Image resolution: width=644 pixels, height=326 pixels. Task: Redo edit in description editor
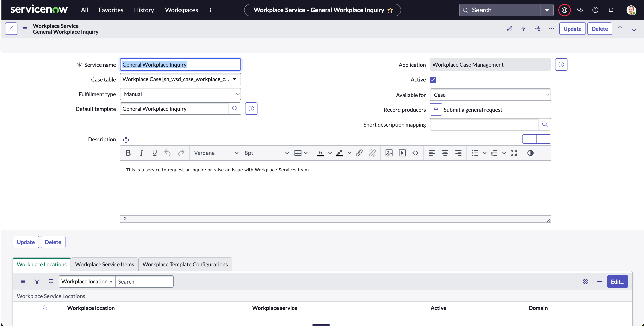tap(181, 153)
